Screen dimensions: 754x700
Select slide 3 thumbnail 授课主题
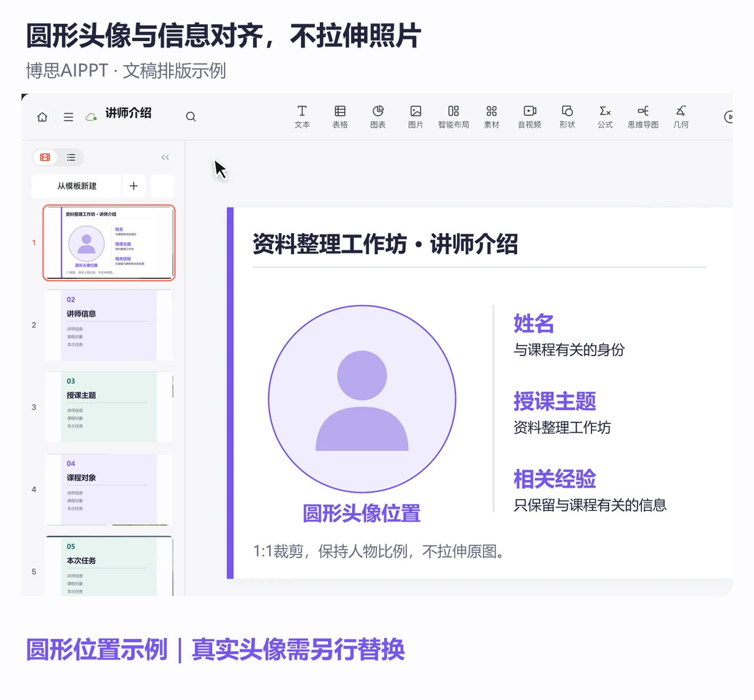click(109, 407)
